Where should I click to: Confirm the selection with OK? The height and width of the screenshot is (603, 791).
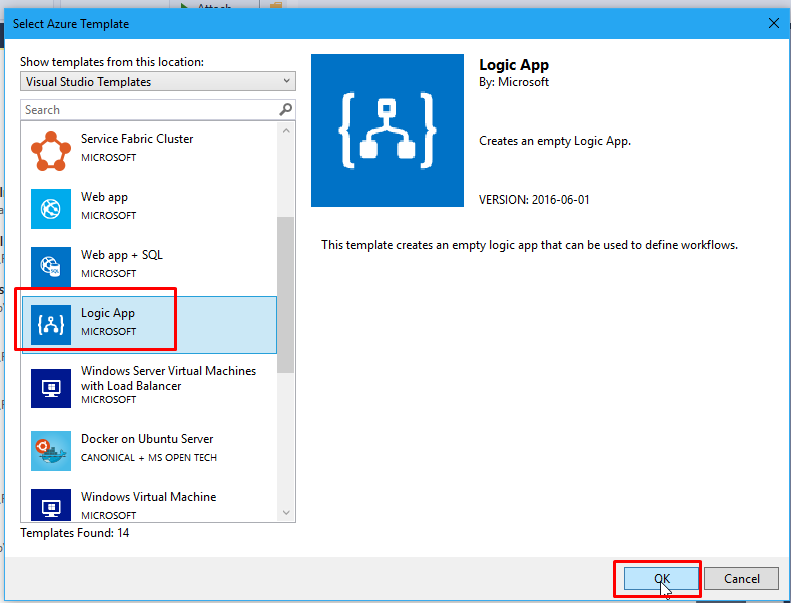click(661, 578)
